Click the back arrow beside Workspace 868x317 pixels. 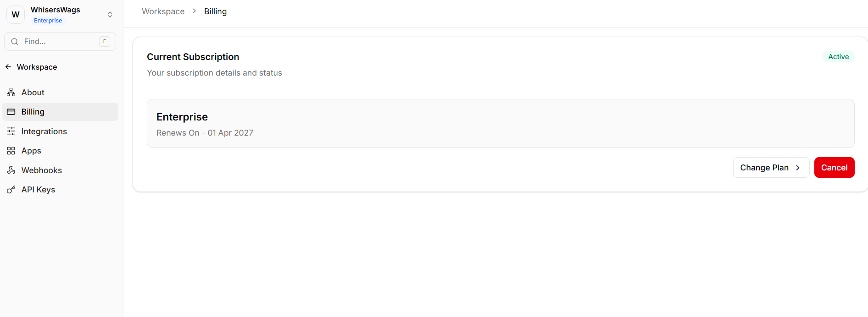[x=8, y=67]
